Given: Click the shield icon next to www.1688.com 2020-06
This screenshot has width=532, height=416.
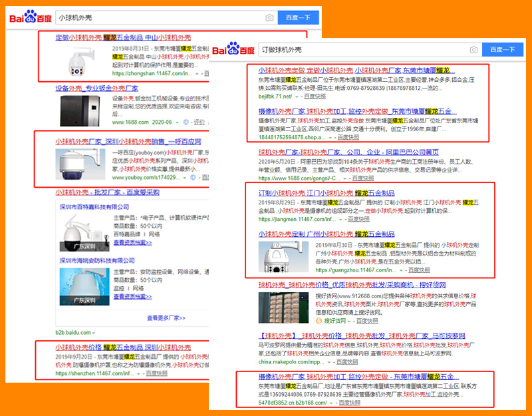Looking at the screenshot, I should (186, 122).
